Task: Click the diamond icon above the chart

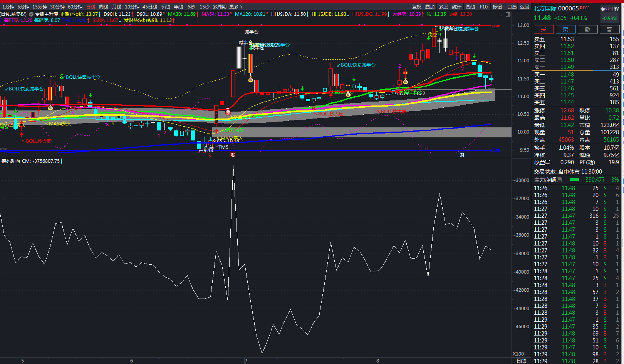Action: (501, 14)
